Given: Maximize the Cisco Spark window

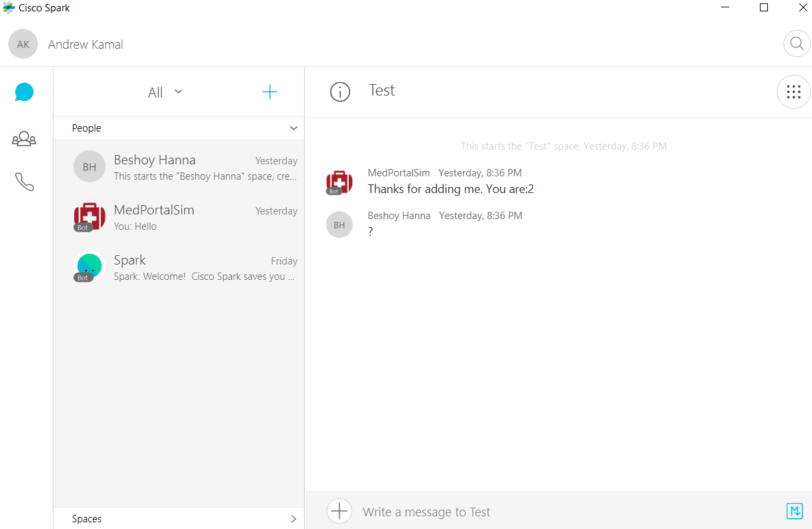Looking at the screenshot, I should pos(764,8).
